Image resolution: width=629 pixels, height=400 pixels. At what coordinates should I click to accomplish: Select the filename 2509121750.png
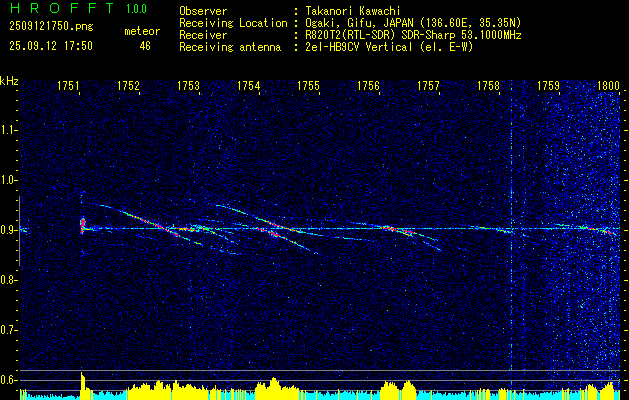coord(51,26)
